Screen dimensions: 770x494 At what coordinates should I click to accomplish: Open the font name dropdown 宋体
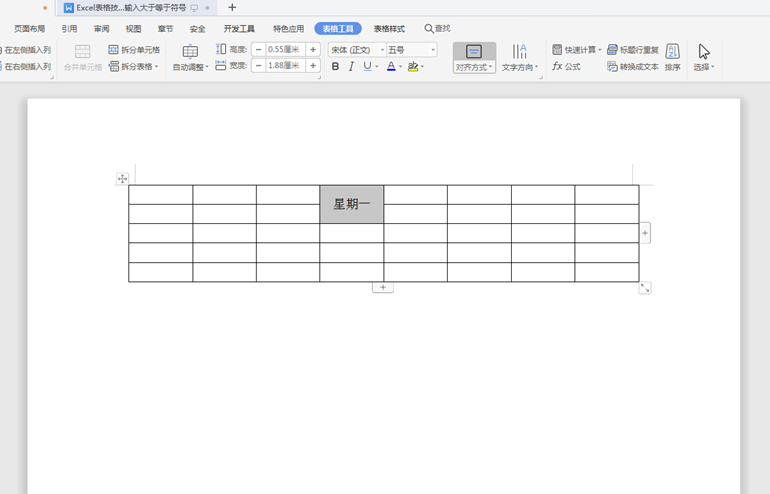(x=382, y=50)
